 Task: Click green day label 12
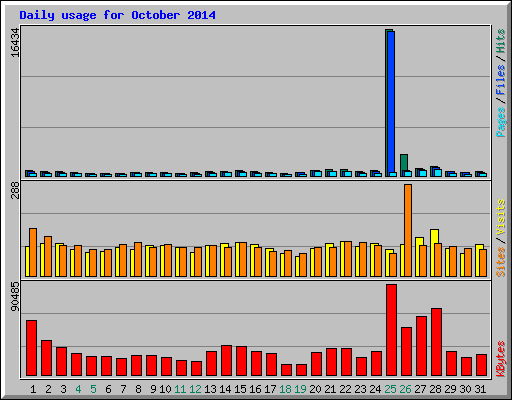pyautogui.click(x=195, y=389)
